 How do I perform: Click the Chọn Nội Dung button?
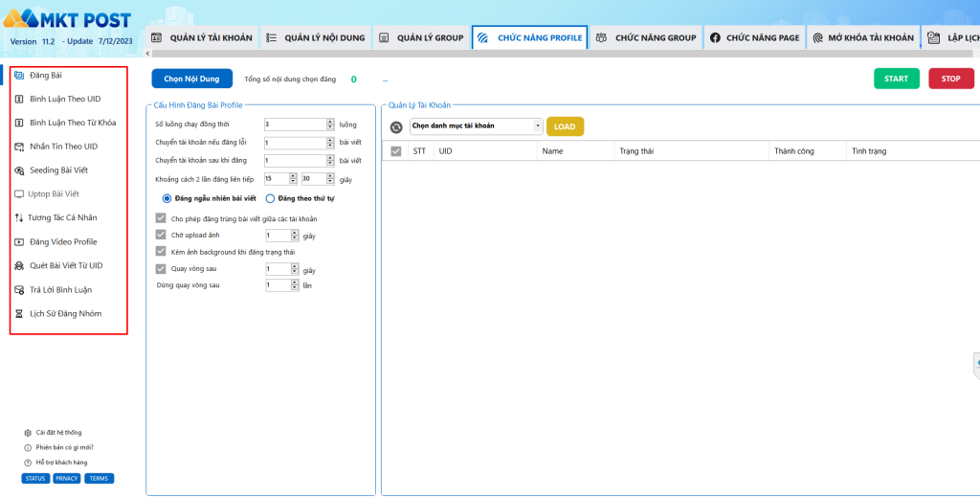(191, 79)
